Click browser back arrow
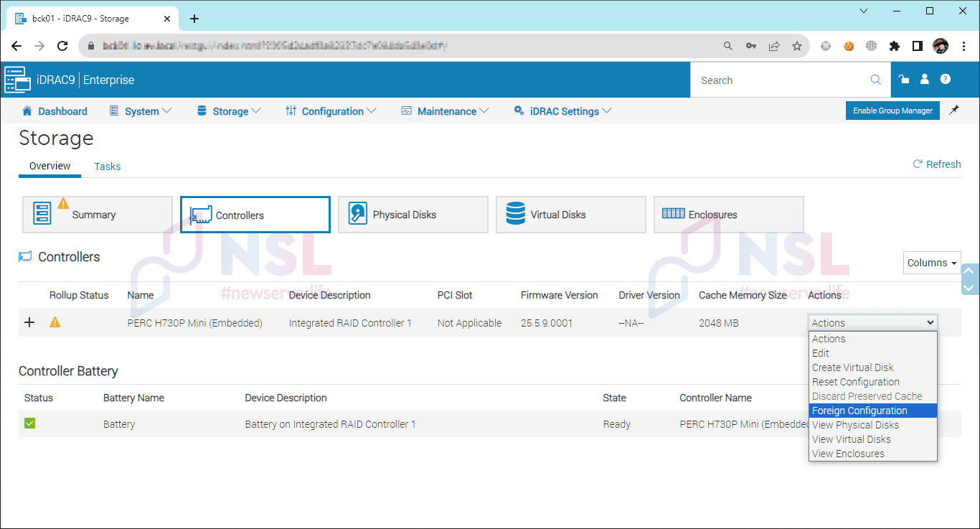980x529 pixels. tap(17, 46)
